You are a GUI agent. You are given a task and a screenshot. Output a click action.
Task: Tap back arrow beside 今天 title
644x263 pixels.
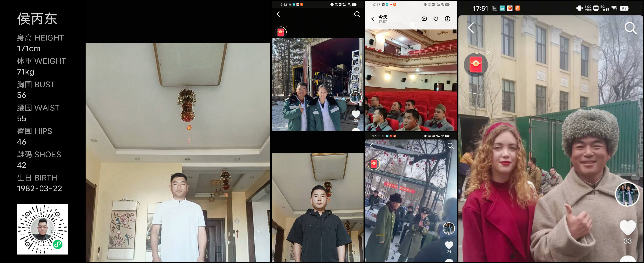372,19
